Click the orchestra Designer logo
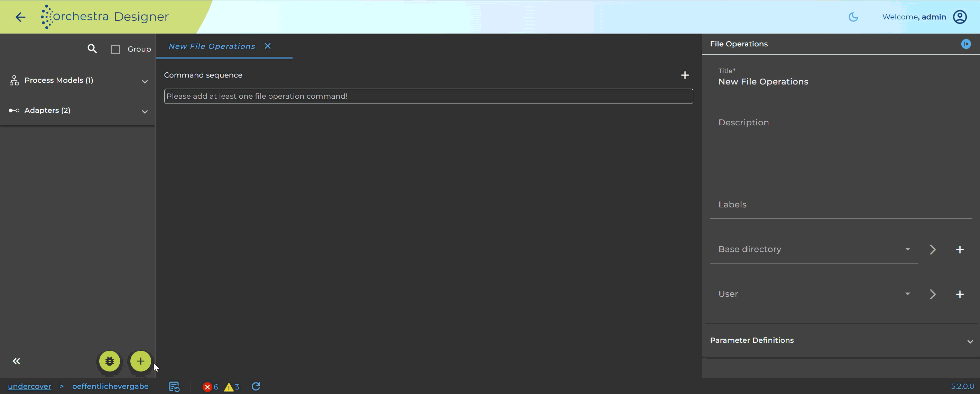 click(x=105, y=17)
